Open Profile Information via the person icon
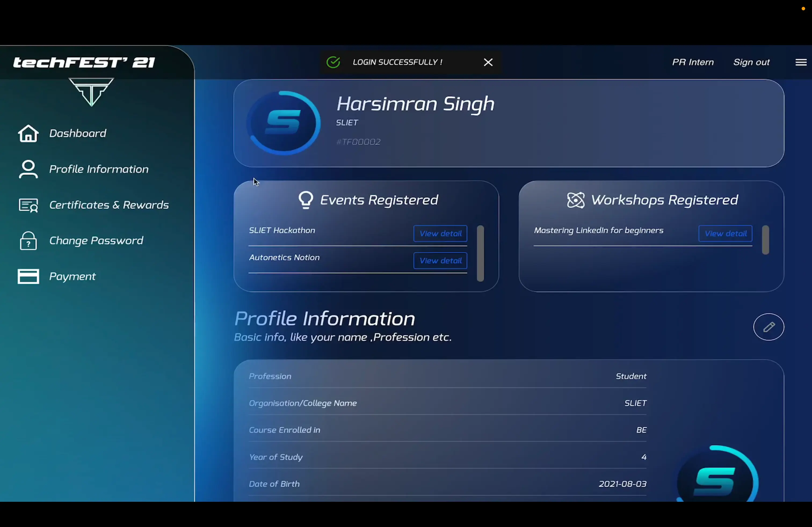Image resolution: width=812 pixels, height=527 pixels. click(28, 169)
